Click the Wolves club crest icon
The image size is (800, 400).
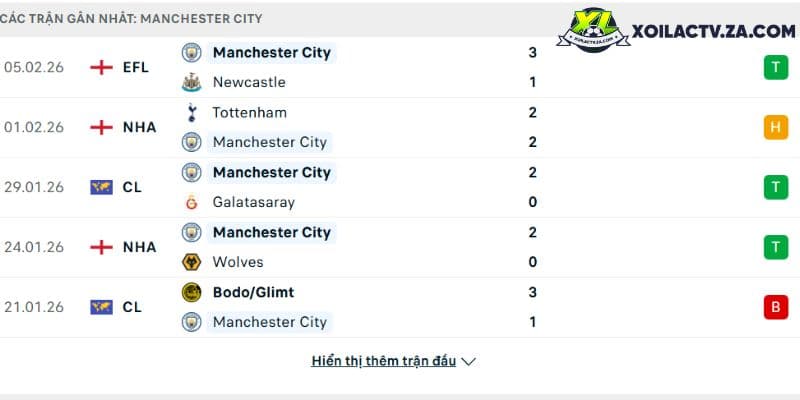point(191,262)
